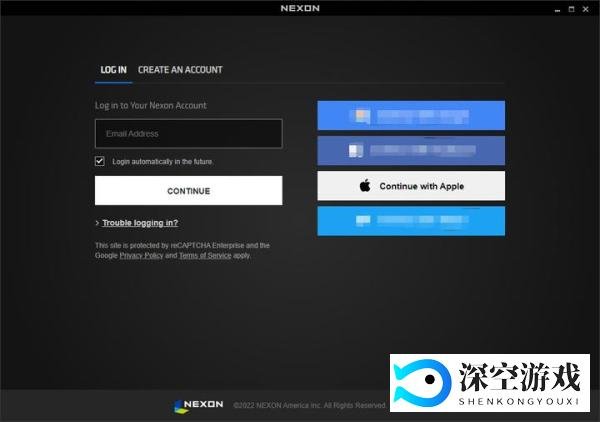Open the CREATE AN ACCOUNT tab
600x422 pixels.
pos(180,70)
